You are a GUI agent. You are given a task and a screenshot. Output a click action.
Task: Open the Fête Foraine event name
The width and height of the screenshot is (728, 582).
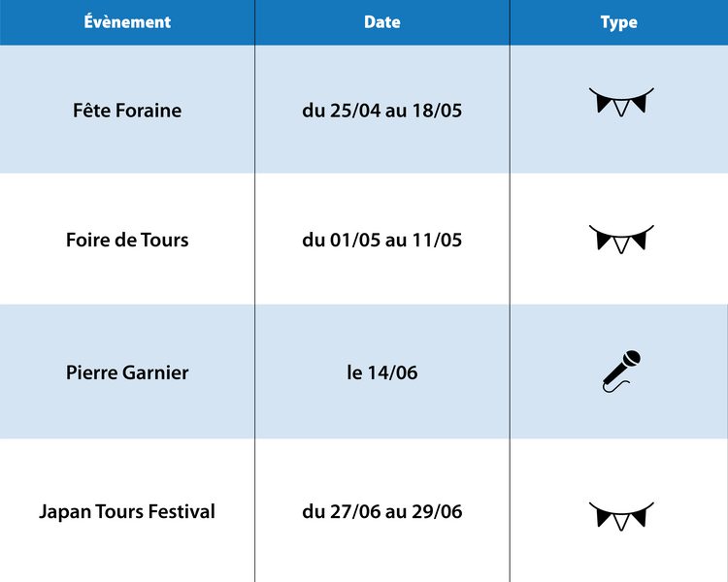tap(127, 111)
